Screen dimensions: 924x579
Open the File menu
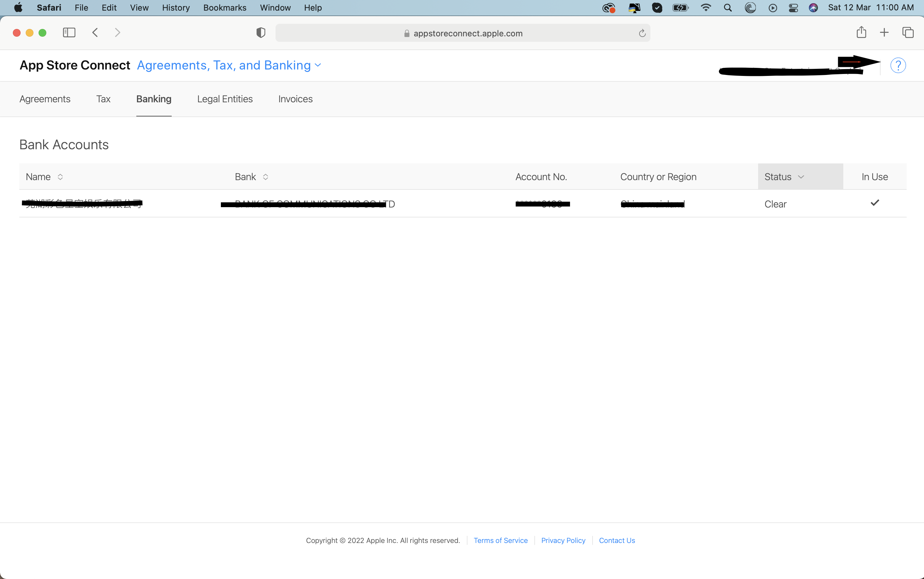(81, 8)
